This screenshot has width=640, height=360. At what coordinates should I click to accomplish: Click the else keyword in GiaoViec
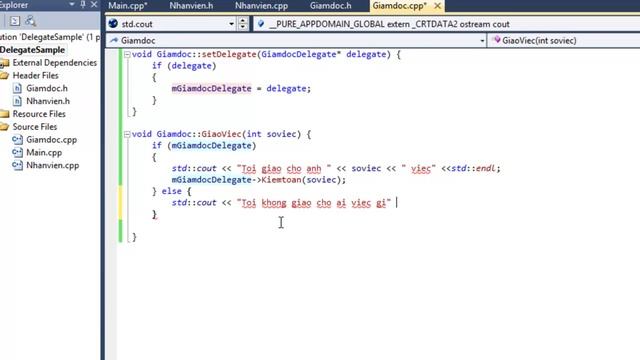[x=171, y=191]
